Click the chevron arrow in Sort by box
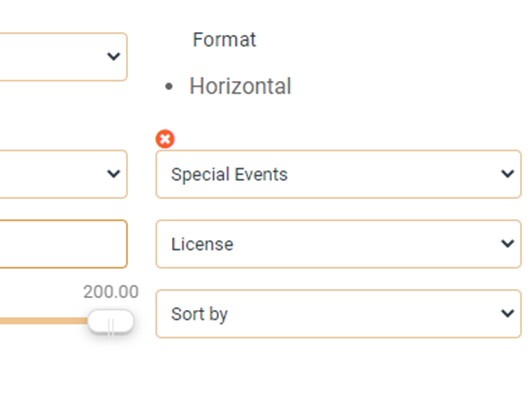 (x=508, y=313)
